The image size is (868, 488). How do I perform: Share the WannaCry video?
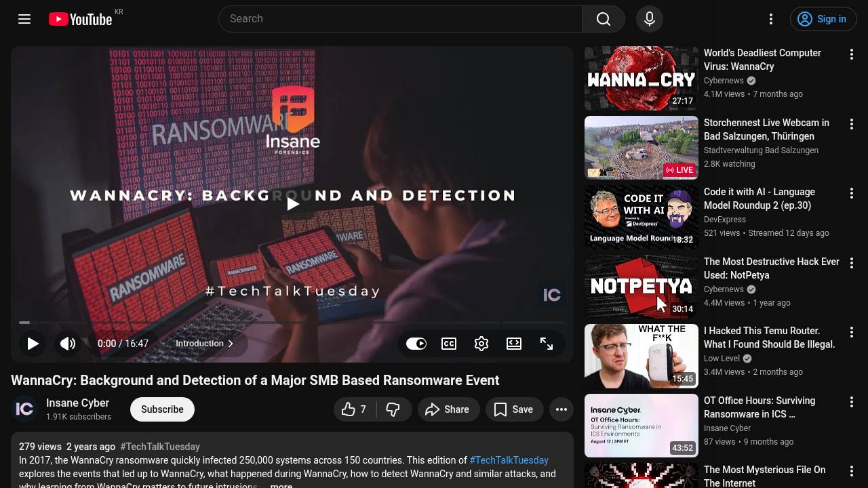tap(448, 409)
